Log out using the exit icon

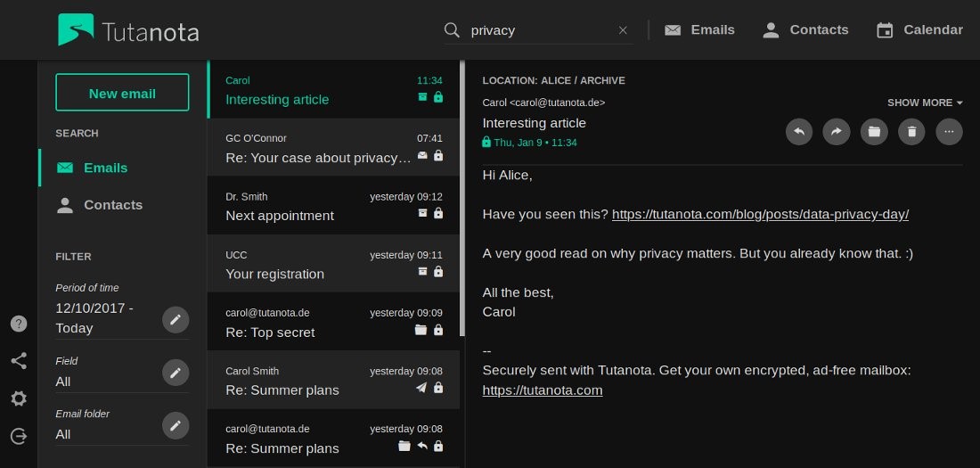pyautogui.click(x=19, y=436)
